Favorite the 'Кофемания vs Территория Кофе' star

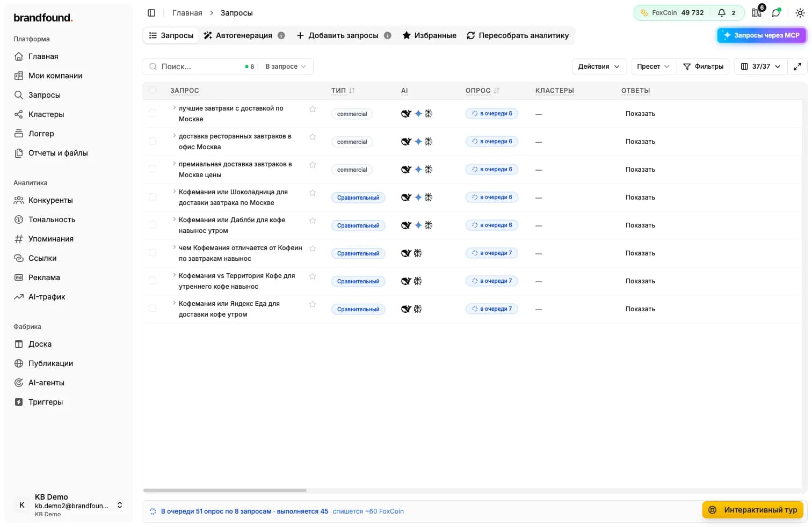point(313,276)
